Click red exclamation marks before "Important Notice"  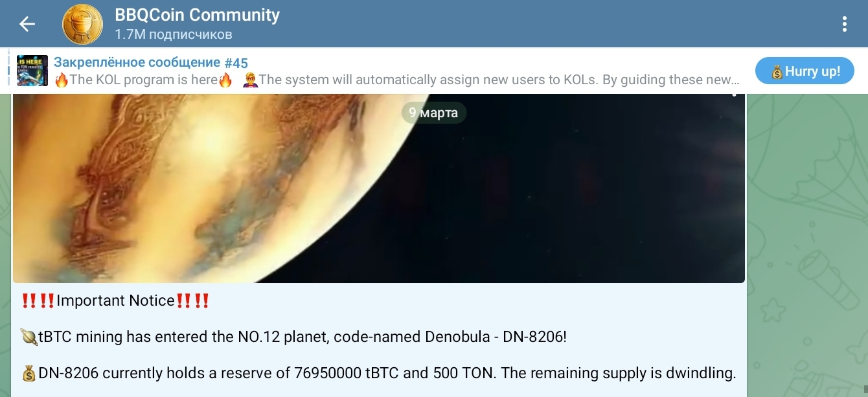[x=38, y=301]
